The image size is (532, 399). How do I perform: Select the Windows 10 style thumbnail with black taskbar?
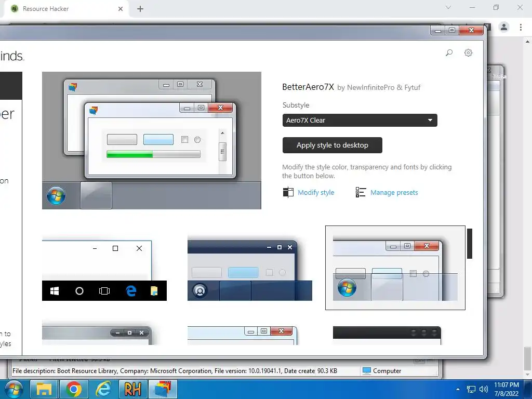[x=104, y=270]
